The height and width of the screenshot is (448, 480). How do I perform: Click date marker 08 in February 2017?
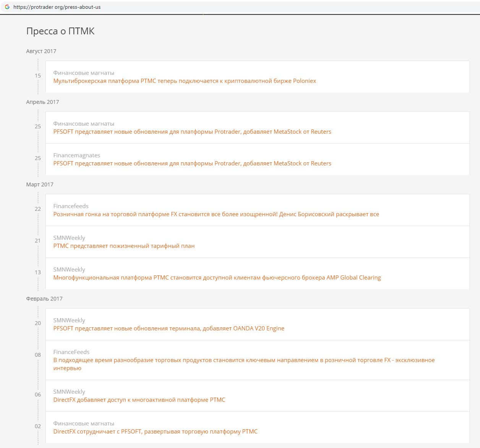coord(37,355)
